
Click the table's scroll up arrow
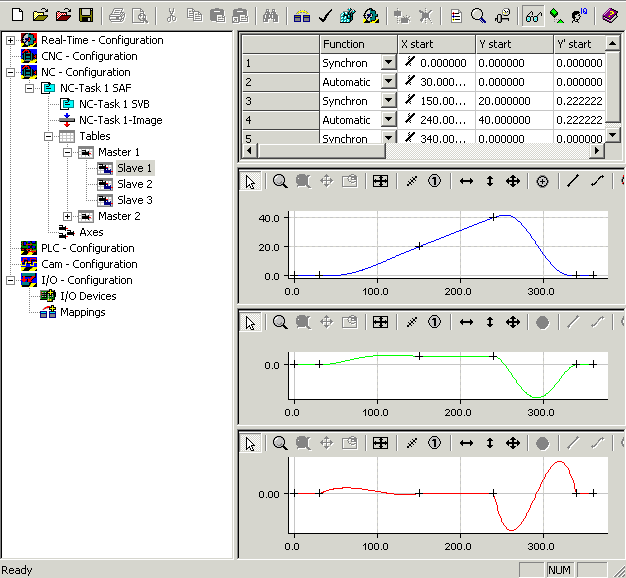(612, 42)
